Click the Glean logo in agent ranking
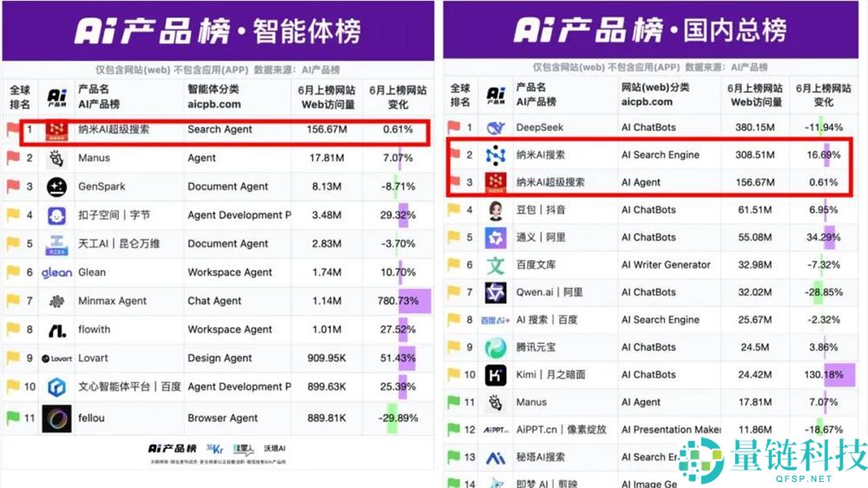Viewport: 868px width, 488px height. pos(57,273)
